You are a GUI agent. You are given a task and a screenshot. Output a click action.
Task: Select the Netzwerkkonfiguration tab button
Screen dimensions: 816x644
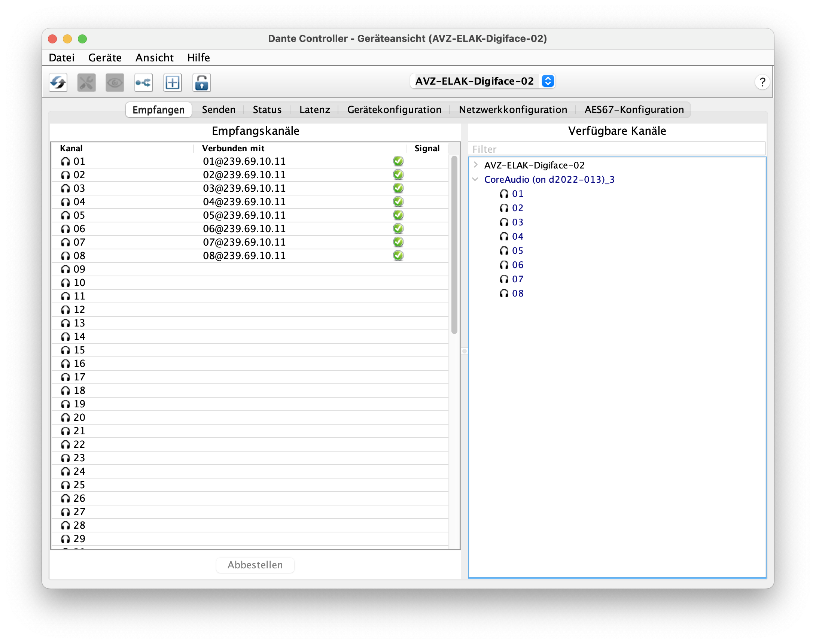click(513, 109)
